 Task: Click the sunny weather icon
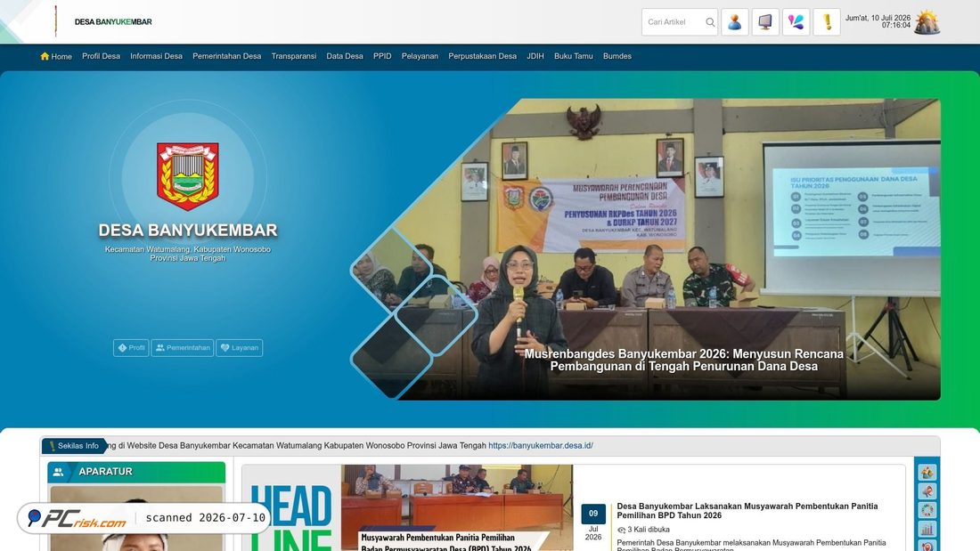tap(927, 22)
